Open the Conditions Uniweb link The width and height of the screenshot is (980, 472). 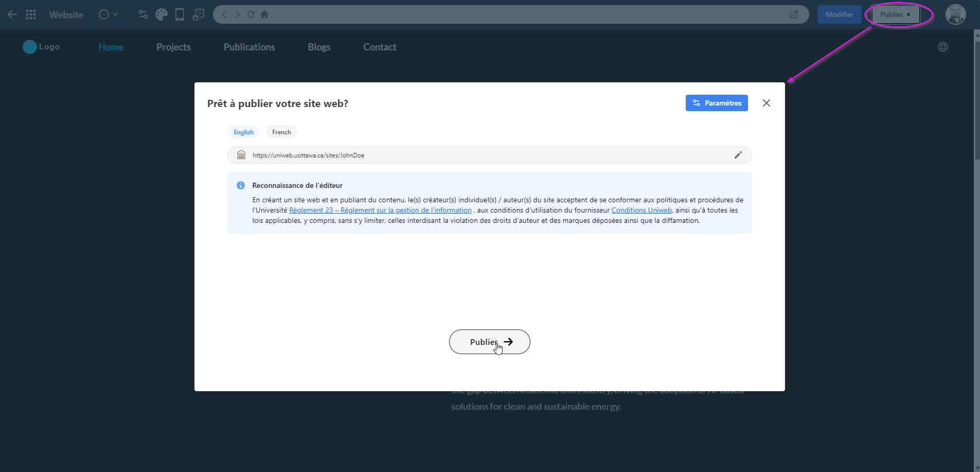click(x=642, y=211)
